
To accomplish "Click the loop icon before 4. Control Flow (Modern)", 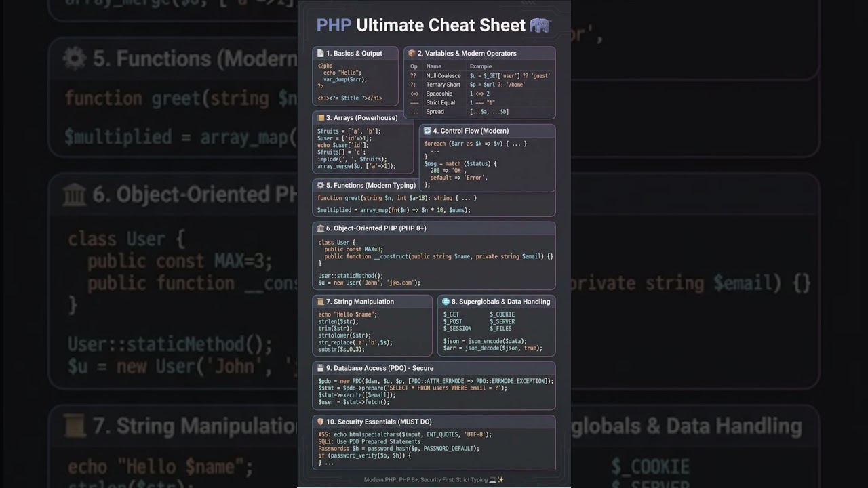I will [427, 131].
